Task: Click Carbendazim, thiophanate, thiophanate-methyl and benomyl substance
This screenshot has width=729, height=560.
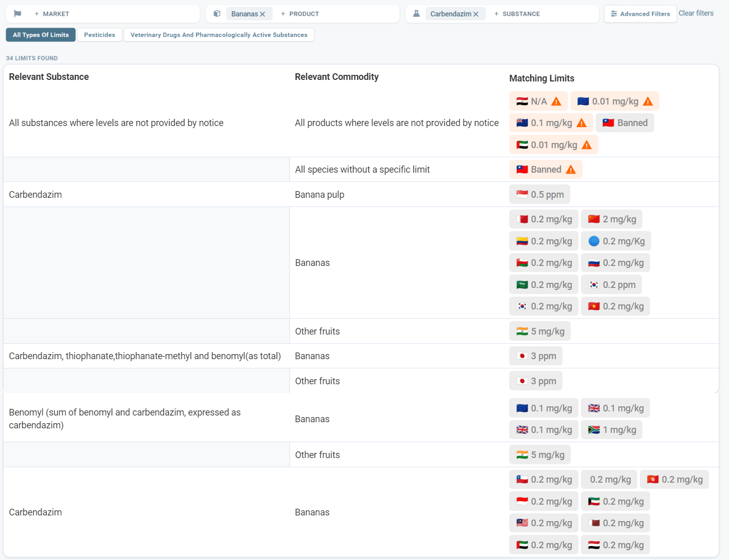Action: [145, 356]
